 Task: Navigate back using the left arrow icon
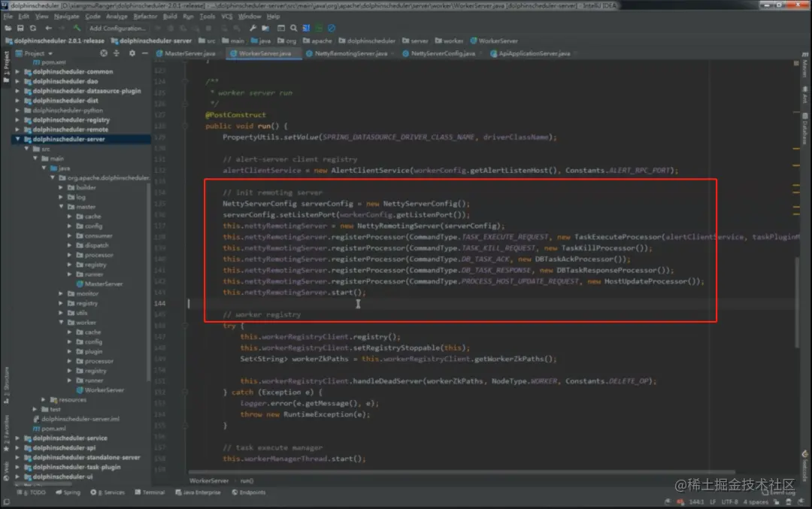tap(48, 28)
